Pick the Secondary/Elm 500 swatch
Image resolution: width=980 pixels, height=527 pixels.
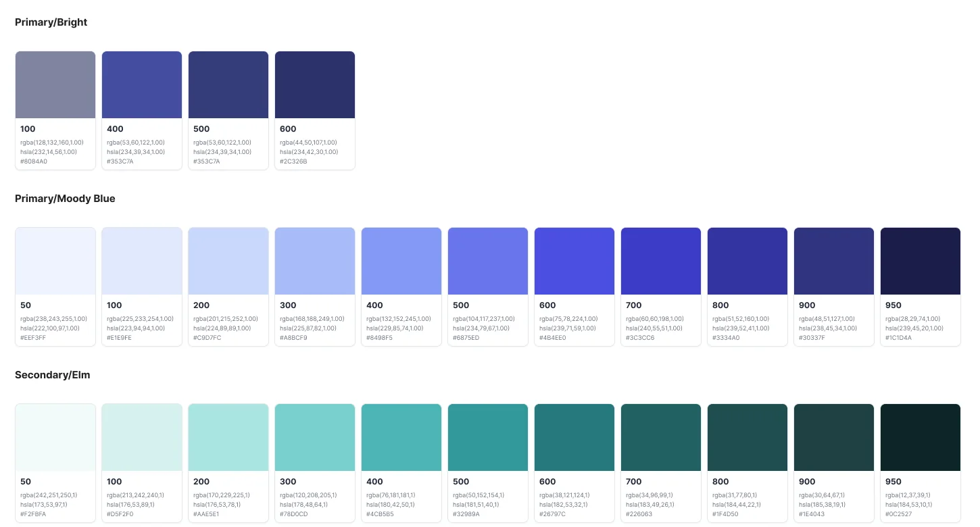[488, 437]
